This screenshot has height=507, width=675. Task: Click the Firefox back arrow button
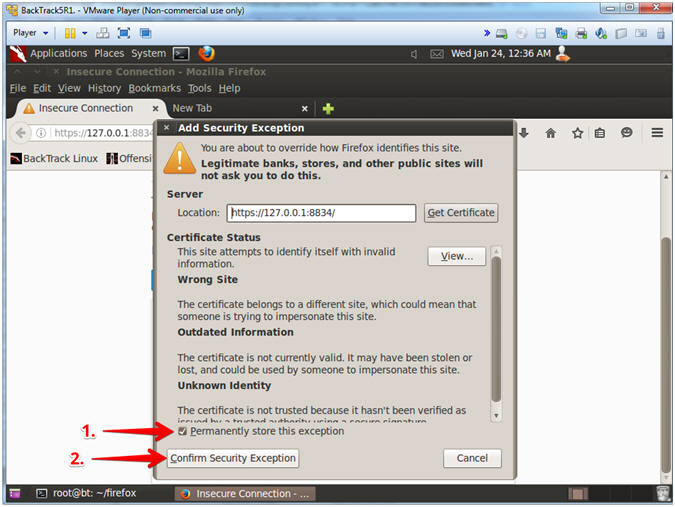point(21,133)
